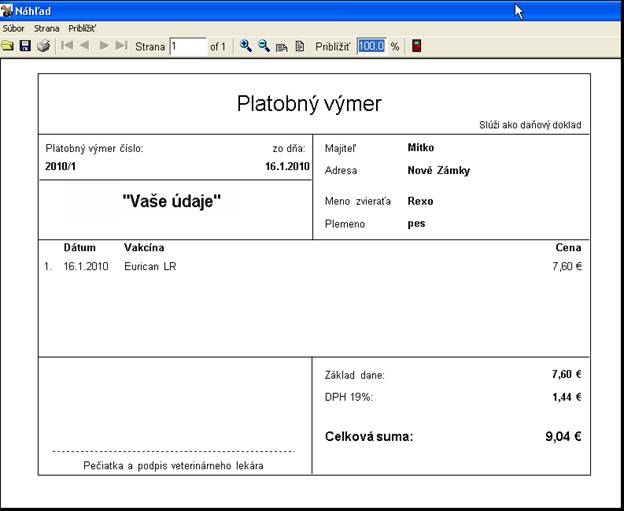The height and width of the screenshot is (511, 624).
Task: Click the Strana page number field
Action: pyautogui.click(x=188, y=46)
